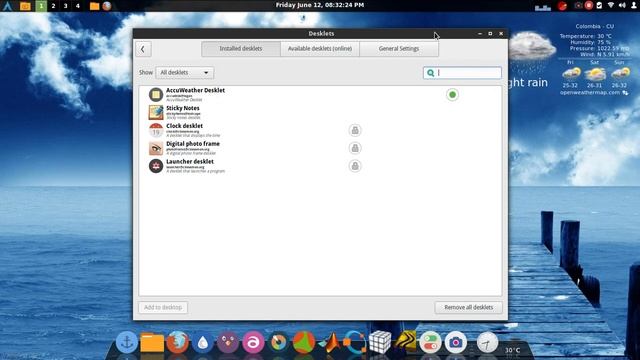Click the lock icon on Clock desklet row
This screenshot has height=360, width=640.
coord(355,130)
